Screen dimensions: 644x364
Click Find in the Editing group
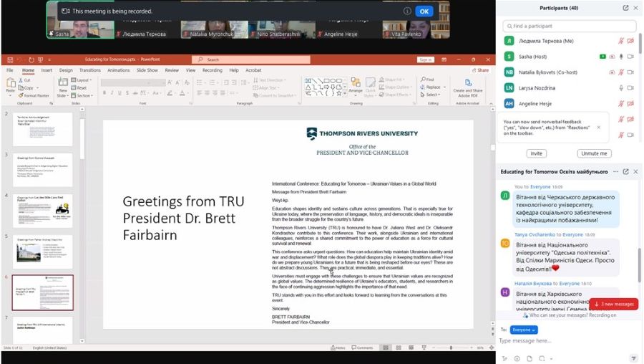coord(428,80)
